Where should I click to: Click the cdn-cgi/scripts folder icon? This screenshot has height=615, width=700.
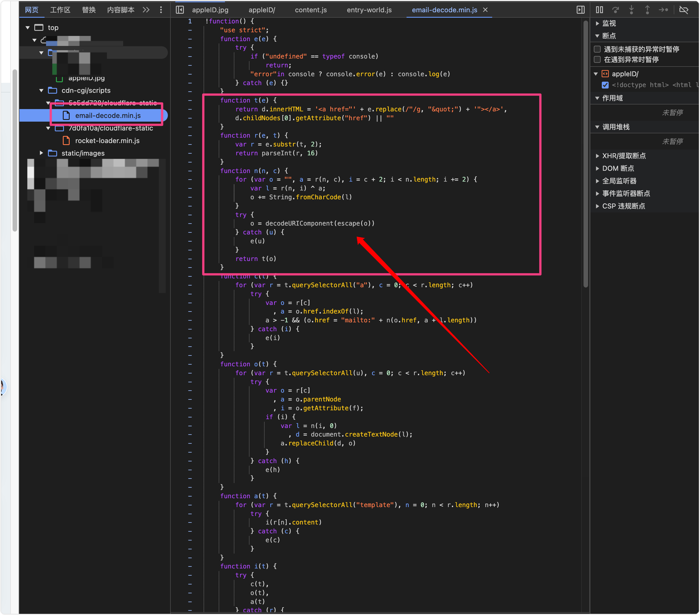pyautogui.click(x=53, y=91)
